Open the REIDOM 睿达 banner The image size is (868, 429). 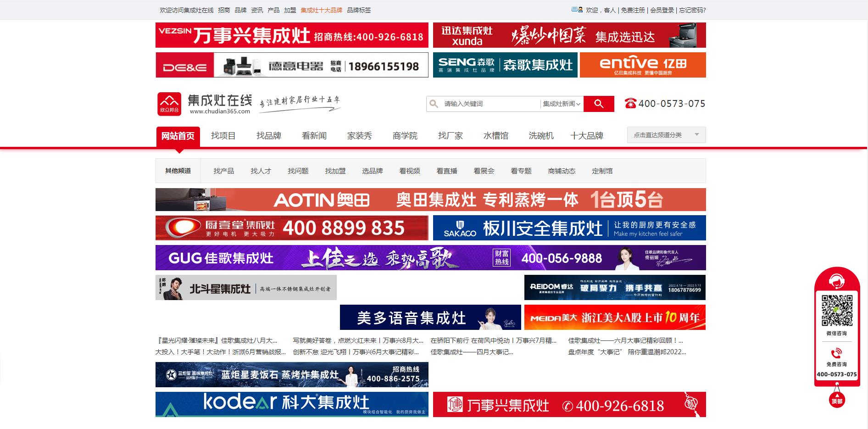[x=615, y=287]
